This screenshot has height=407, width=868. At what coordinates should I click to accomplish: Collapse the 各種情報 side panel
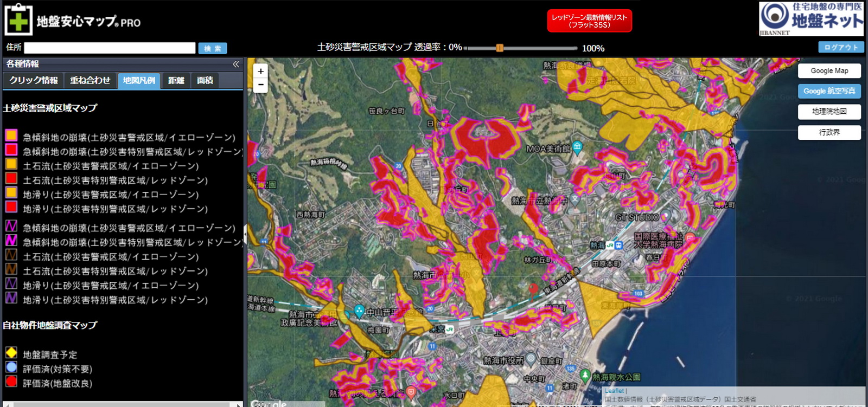coord(236,64)
